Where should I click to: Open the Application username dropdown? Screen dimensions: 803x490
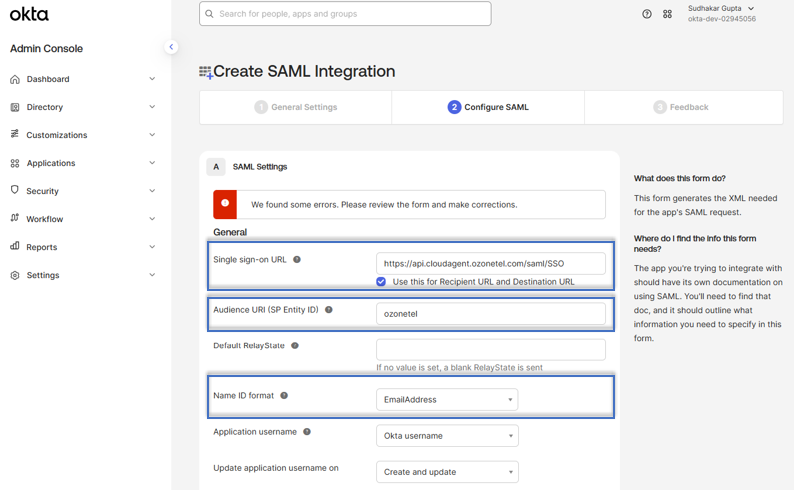tap(447, 436)
